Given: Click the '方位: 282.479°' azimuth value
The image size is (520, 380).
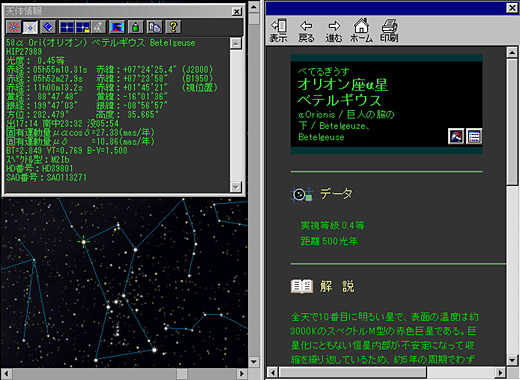Looking at the screenshot, I should click(x=38, y=115).
